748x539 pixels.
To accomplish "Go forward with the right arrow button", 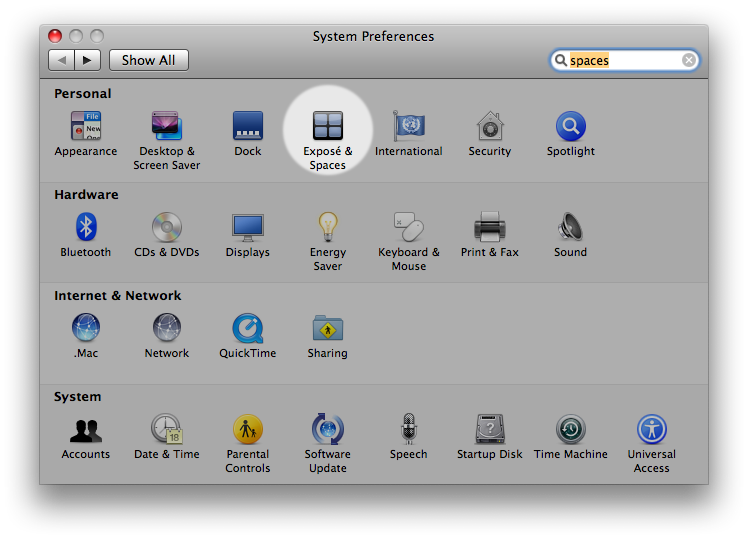I will click(87, 60).
